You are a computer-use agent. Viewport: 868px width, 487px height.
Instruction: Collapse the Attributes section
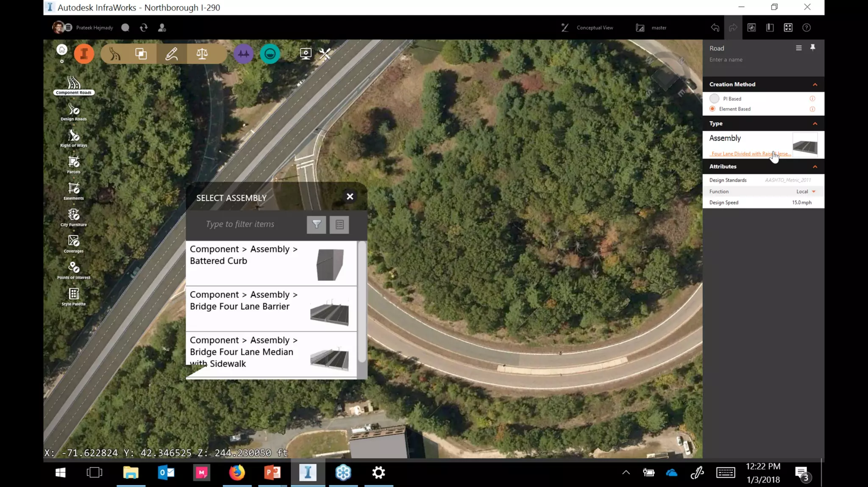[815, 166]
